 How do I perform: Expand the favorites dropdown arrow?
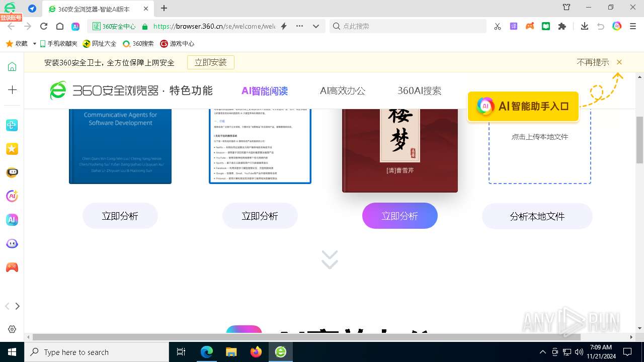[34, 44]
